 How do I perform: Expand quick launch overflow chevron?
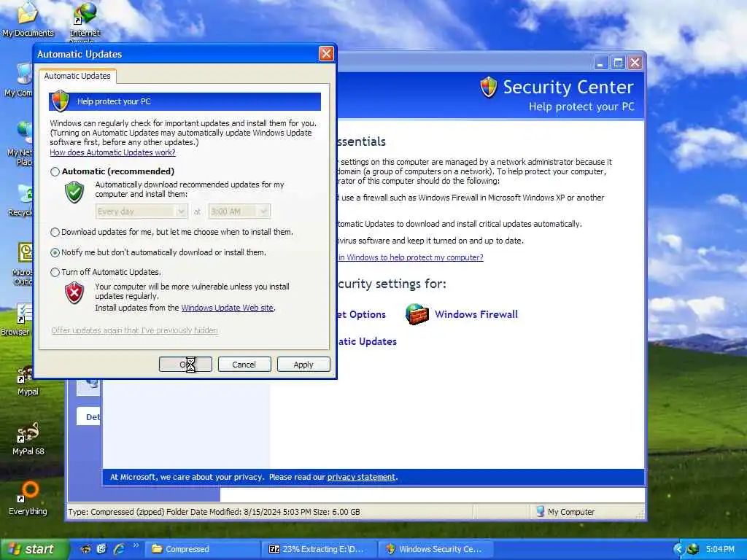coord(136,545)
